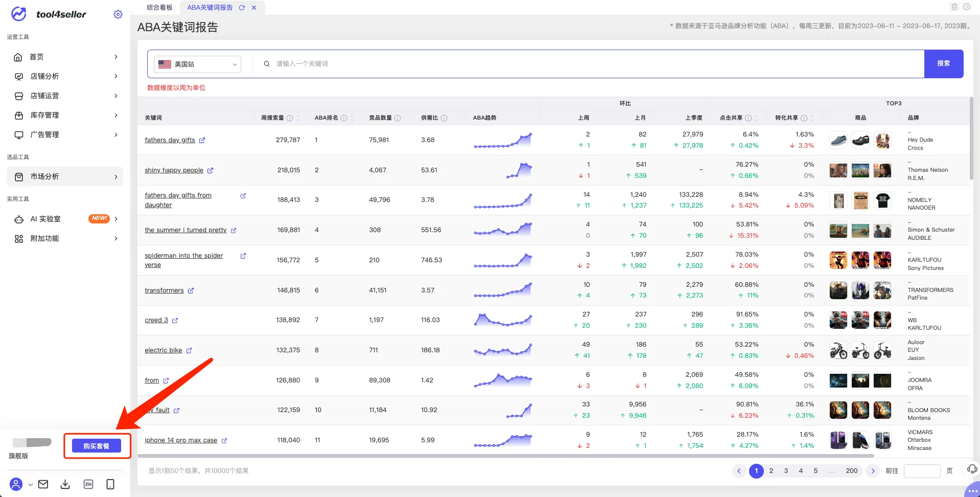This screenshot has height=497, width=980.
Task: Open the chat bubble widget at bottom right
Action: (972, 490)
